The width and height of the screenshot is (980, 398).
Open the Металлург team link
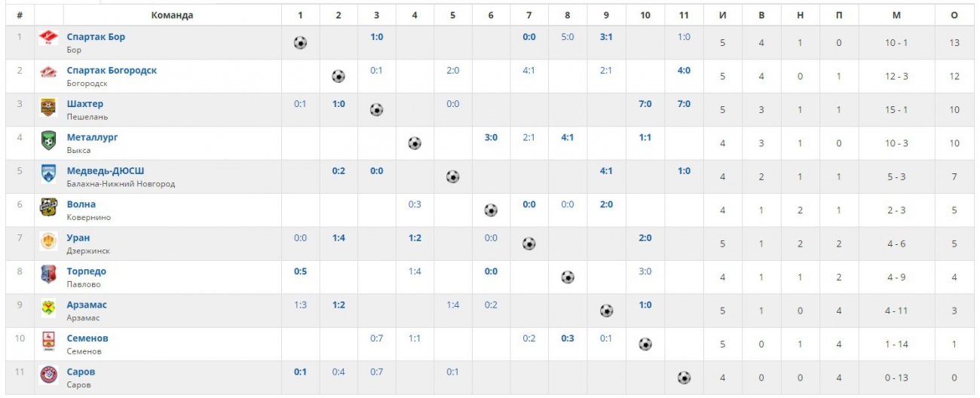point(92,137)
